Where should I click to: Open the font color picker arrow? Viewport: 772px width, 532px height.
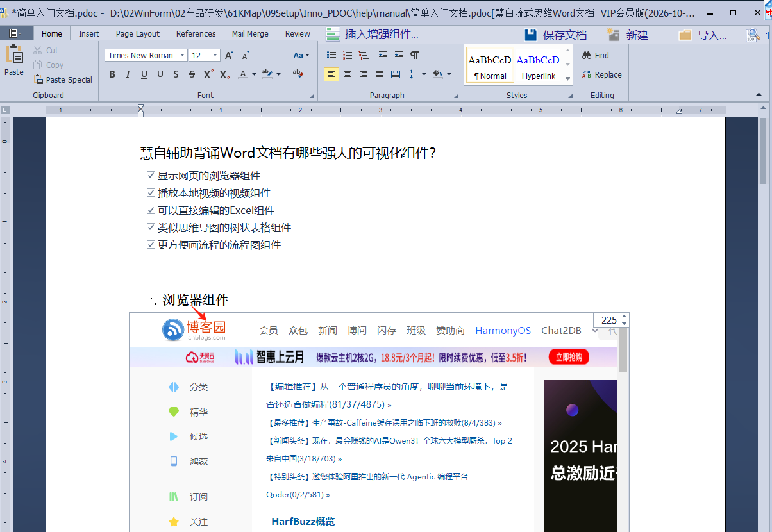click(254, 74)
